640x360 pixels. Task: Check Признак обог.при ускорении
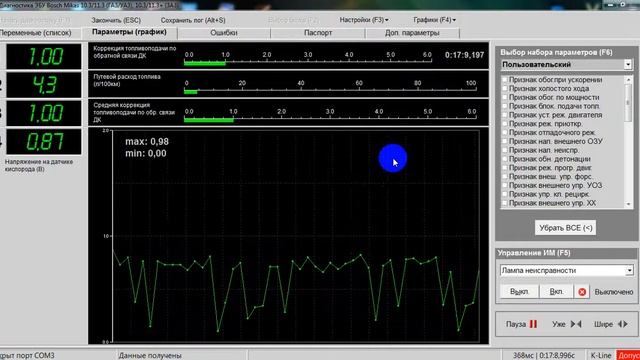505,80
